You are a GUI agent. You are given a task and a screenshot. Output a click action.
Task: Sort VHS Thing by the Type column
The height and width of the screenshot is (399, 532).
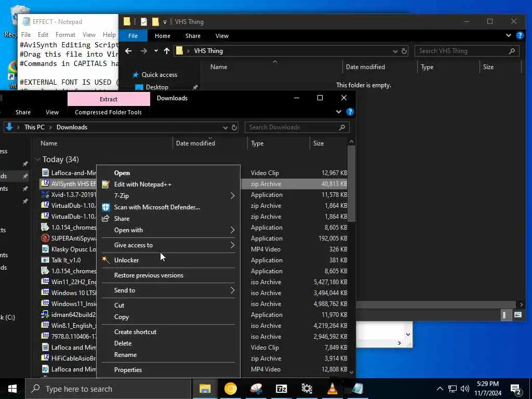(427, 67)
